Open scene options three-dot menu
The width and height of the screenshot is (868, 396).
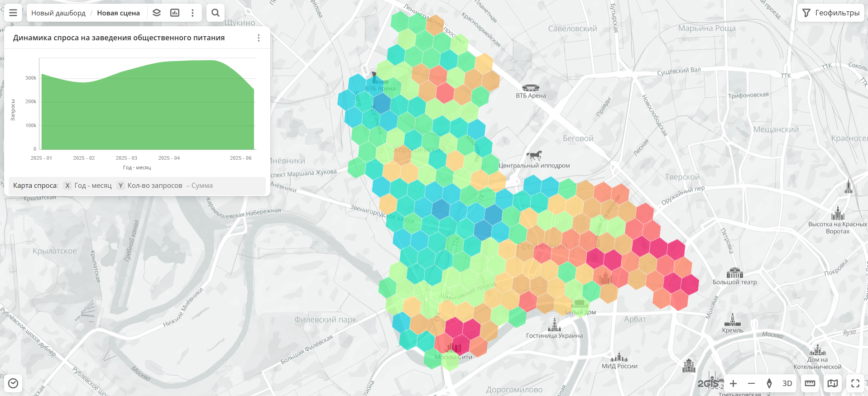click(192, 13)
